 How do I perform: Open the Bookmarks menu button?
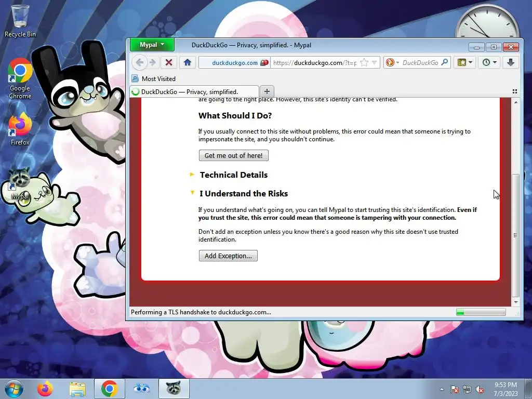(465, 62)
